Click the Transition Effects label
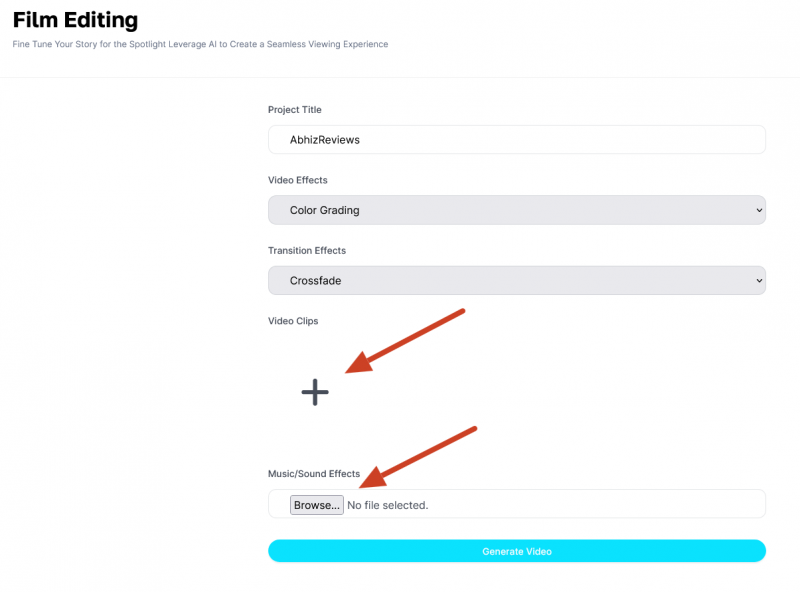Image resolution: width=800 pixels, height=592 pixels. coord(307,251)
